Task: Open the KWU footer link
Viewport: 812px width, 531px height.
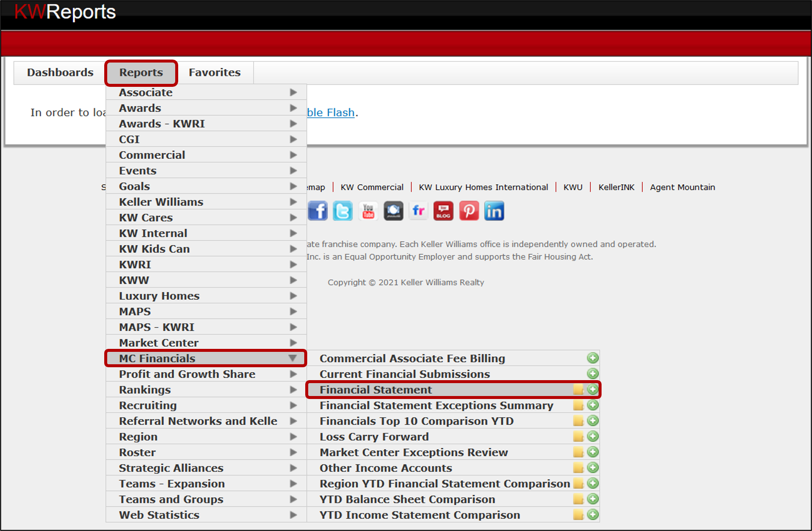Action: (573, 187)
